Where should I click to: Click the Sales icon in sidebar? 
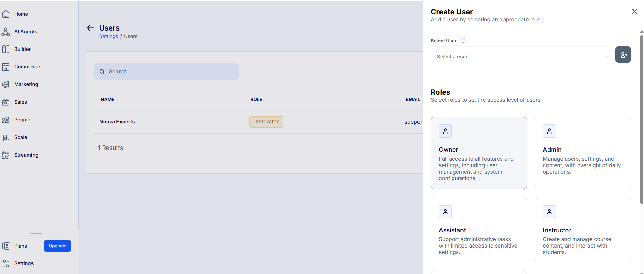click(x=6, y=102)
